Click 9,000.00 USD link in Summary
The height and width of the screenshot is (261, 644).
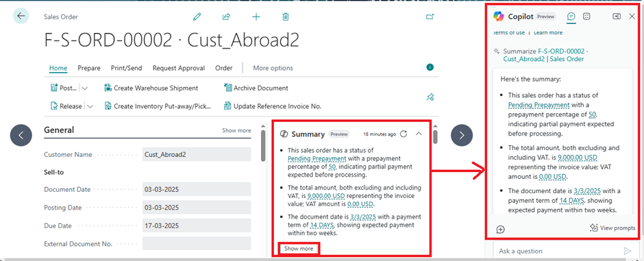[326, 196]
